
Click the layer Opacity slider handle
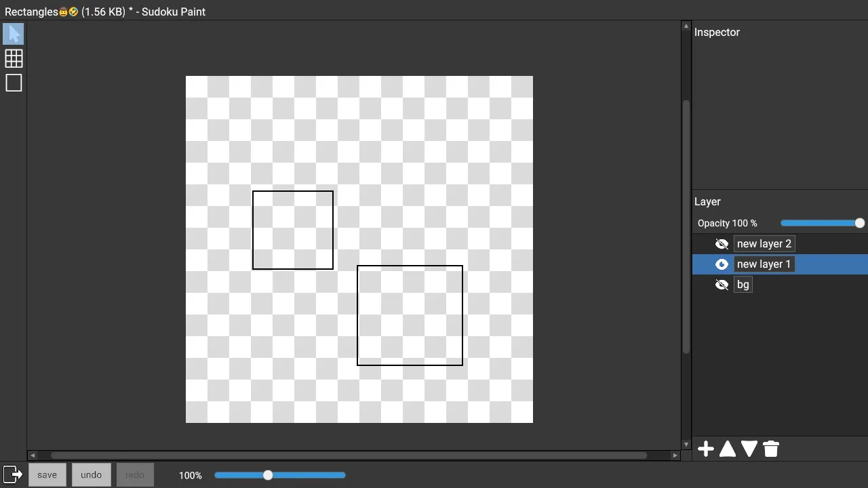pyautogui.click(x=860, y=223)
